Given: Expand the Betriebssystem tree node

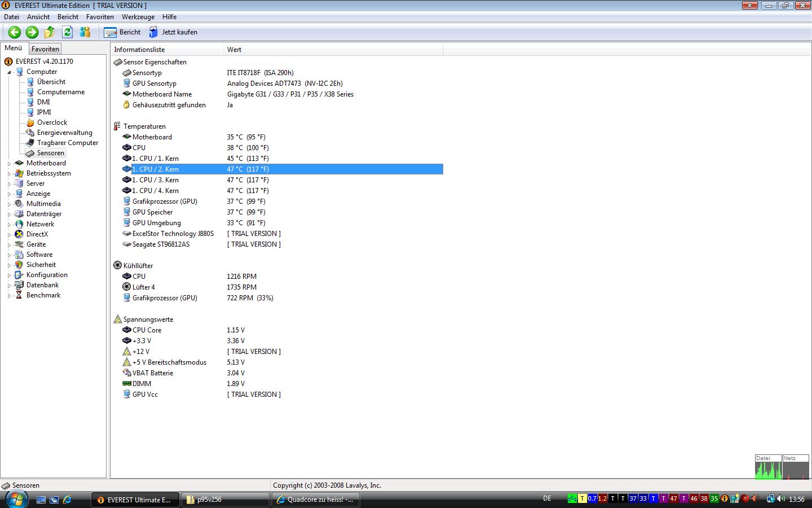Looking at the screenshot, I should pyautogui.click(x=9, y=174).
